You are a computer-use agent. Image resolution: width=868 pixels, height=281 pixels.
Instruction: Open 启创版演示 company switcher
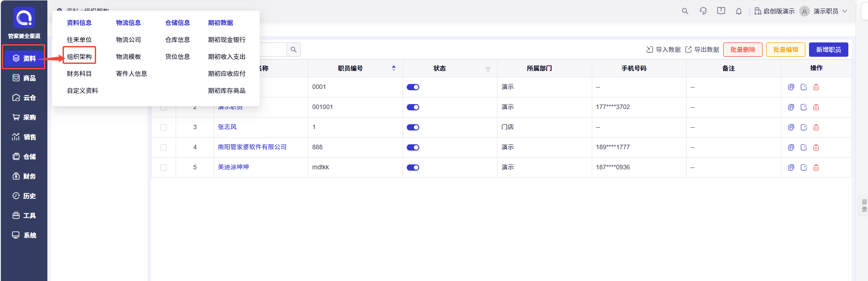[775, 11]
